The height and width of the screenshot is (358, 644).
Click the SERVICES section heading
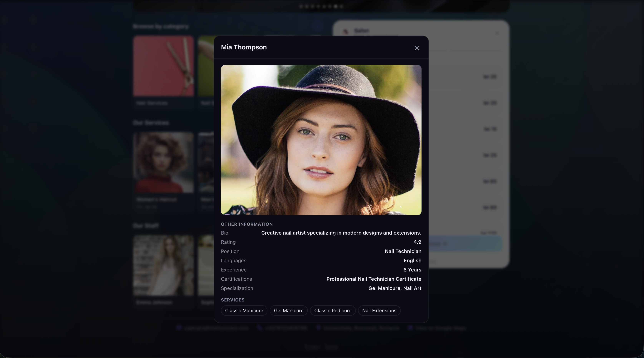(x=232, y=300)
